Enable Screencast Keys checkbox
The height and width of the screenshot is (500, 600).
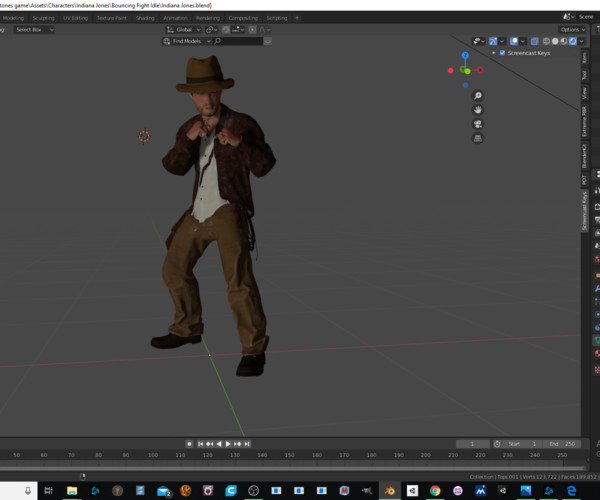[502, 53]
